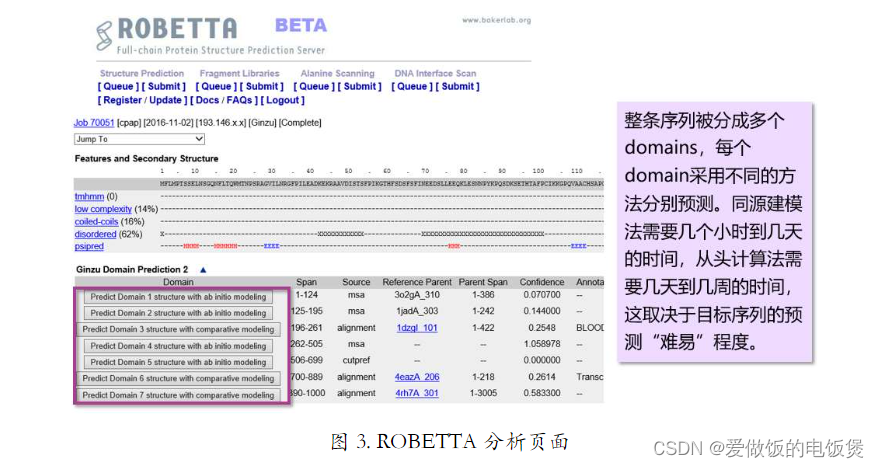Click the ROBETTA logo icon
The height and width of the screenshot is (468, 879).
pos(104,35)
